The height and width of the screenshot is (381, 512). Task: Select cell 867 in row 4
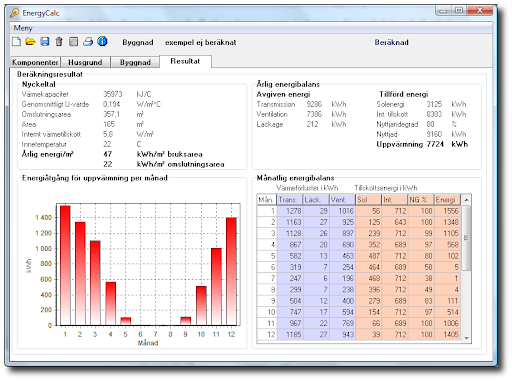[290, 245]
